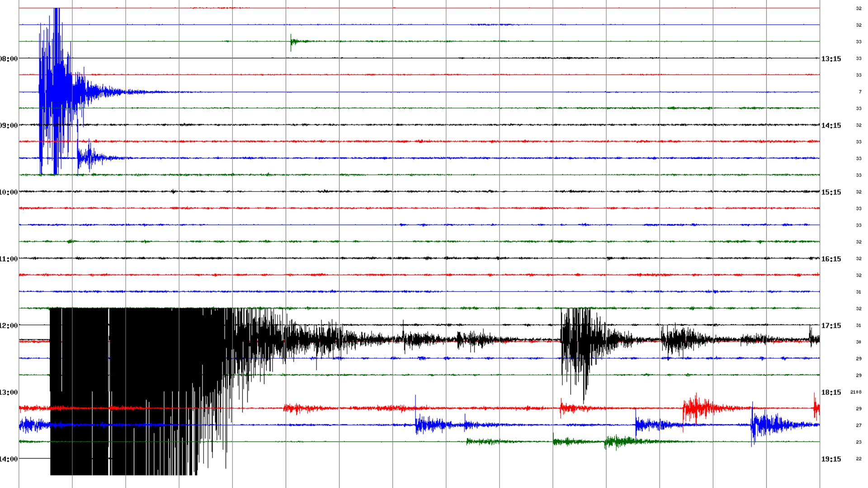Click the 16:15 time label

tap(831, 259)
